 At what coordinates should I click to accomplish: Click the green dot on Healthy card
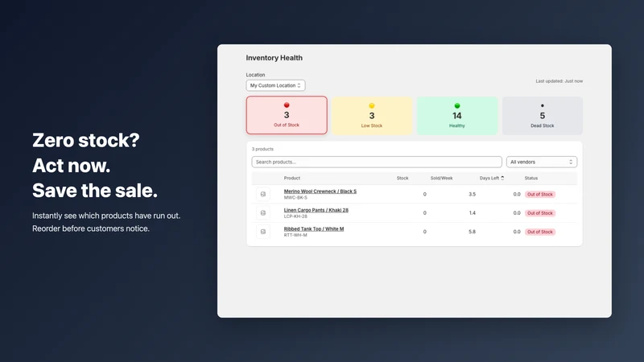[457, 106]
